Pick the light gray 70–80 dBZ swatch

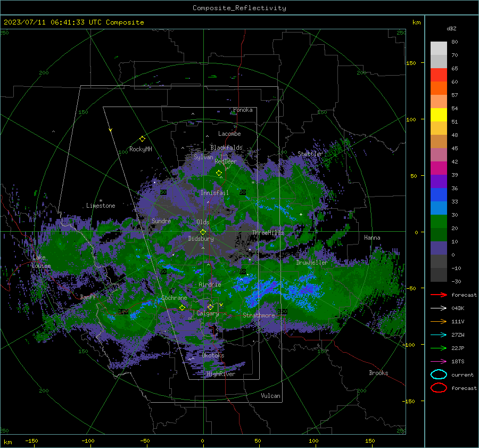click(439, 48)
